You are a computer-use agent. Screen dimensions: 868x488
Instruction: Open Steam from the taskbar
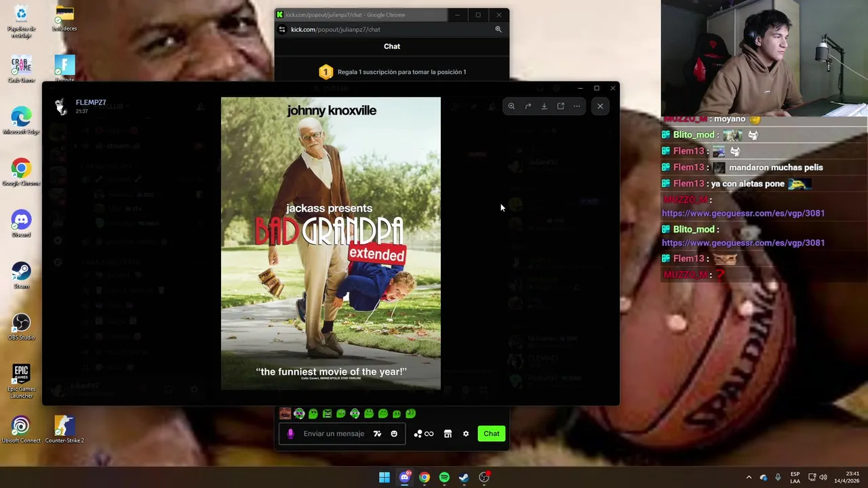464,477
